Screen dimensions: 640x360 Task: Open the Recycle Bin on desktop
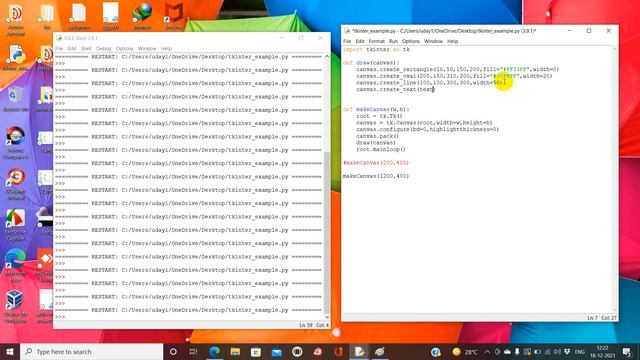click(x=16, y=99)
